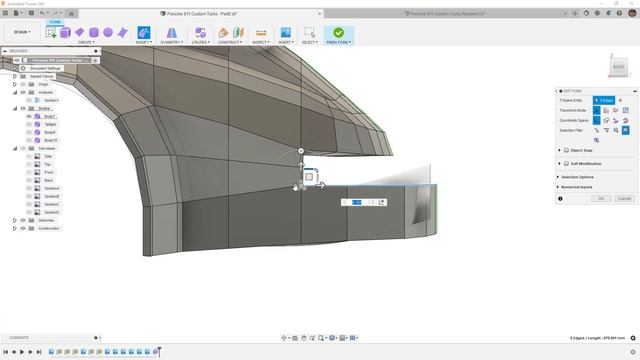Click the Symmetry mirror icon
Image resolution: width=640 pixels, height=360 pixels.
coord(172,33)
